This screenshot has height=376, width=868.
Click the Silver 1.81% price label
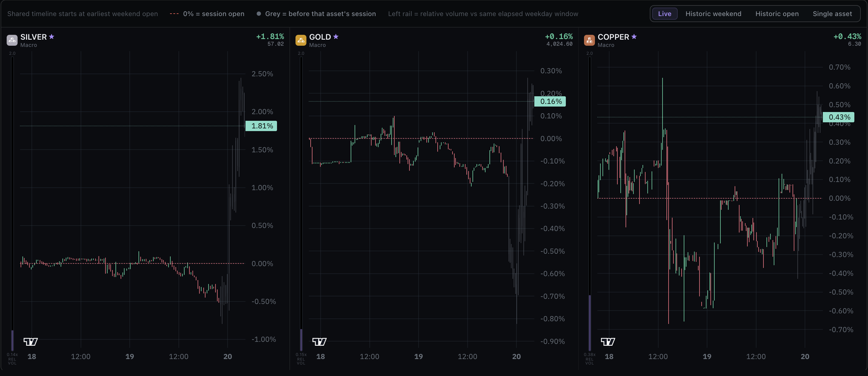pyautogui.click(x=261, y=126)
